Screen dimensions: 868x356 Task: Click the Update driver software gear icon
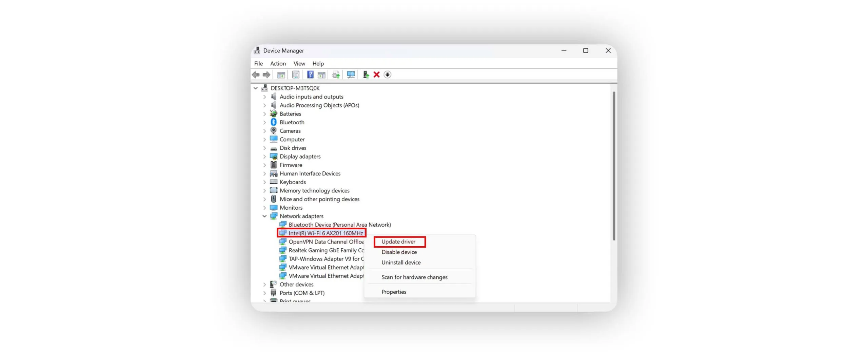click(336, 75)
